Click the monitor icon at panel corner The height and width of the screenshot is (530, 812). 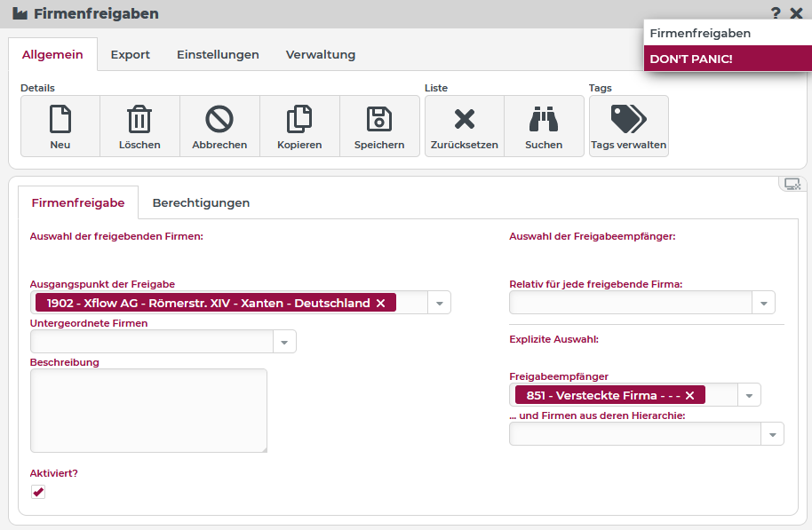(x=792, y=184)
